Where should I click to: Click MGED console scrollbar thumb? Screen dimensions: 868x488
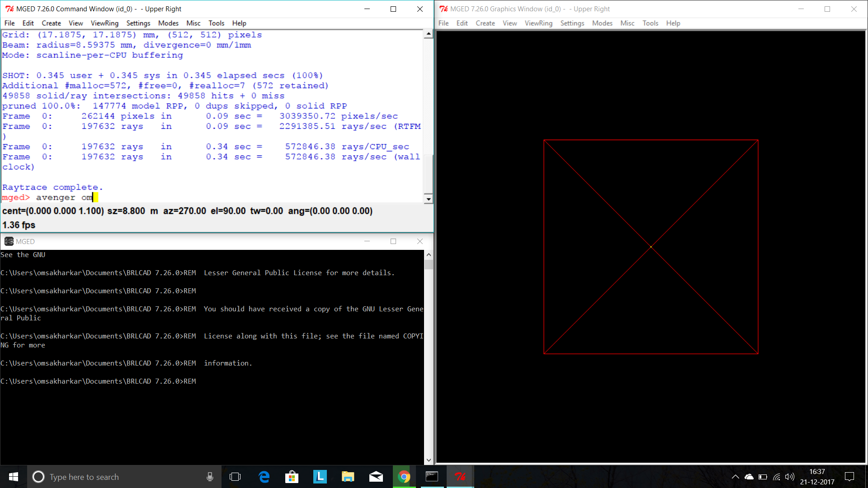[429, 264]
